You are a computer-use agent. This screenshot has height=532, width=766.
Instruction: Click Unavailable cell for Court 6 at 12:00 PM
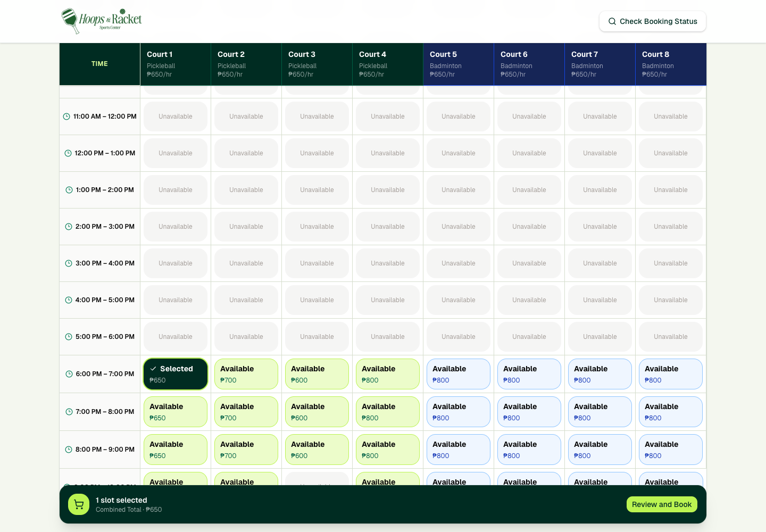coord(529,153)
